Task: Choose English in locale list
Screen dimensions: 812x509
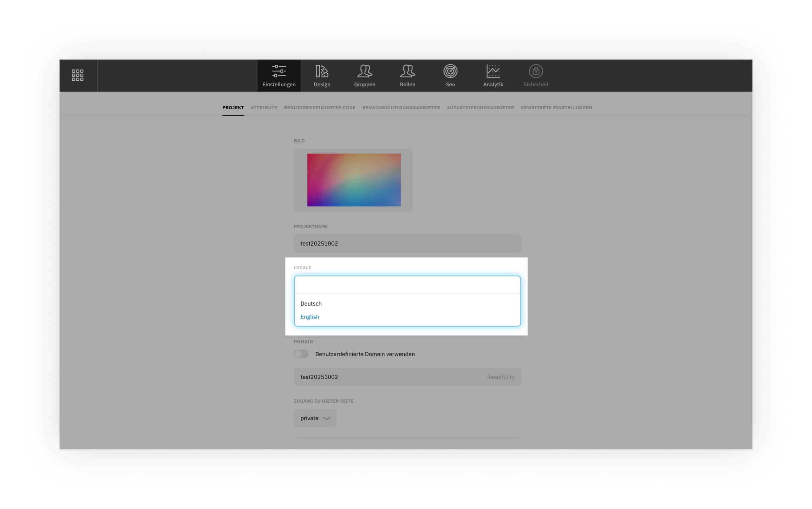Action: [309, 316]
